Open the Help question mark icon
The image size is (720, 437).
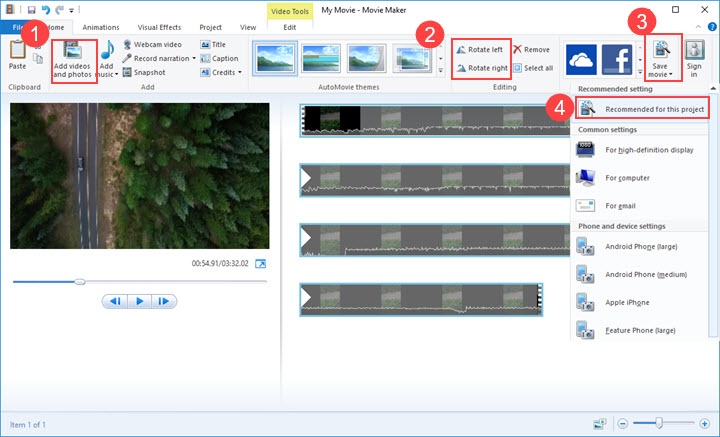712,27
